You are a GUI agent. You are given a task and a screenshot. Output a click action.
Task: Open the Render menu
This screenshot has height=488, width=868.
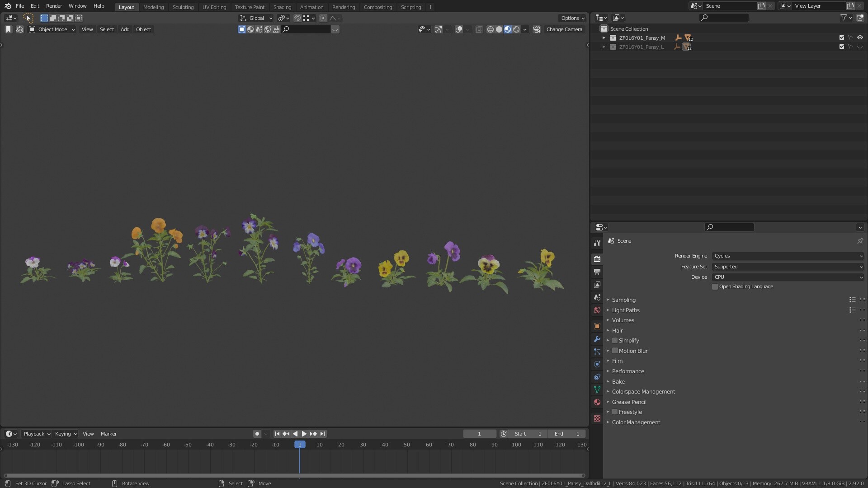pyautogui.click(x=54, y=6)
